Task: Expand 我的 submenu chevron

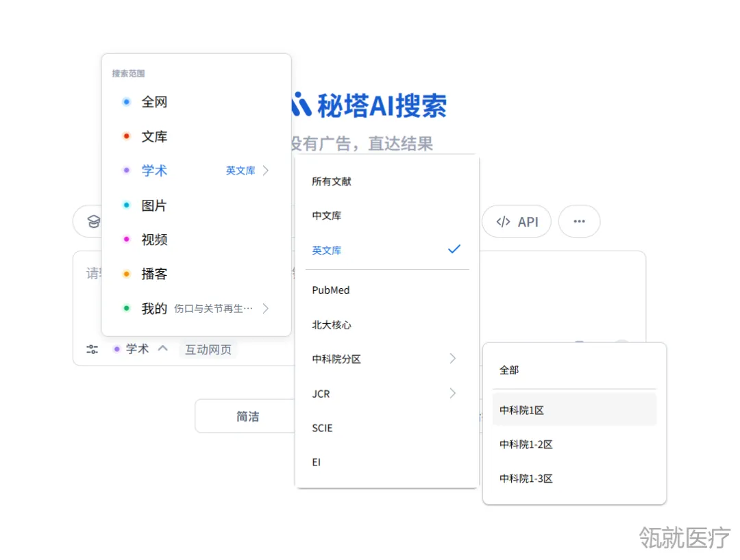Action: point(266,309)
